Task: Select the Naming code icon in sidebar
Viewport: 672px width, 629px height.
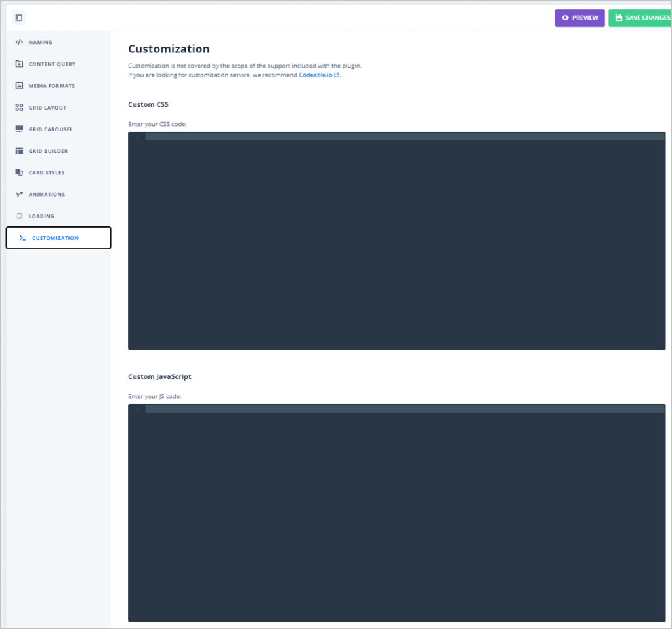Action: (x=19, y=41)
